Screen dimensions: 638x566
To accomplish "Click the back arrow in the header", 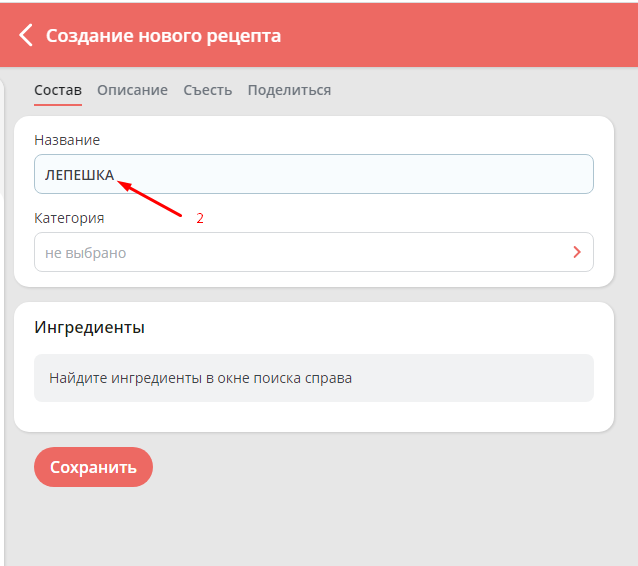I will [26, 36].
